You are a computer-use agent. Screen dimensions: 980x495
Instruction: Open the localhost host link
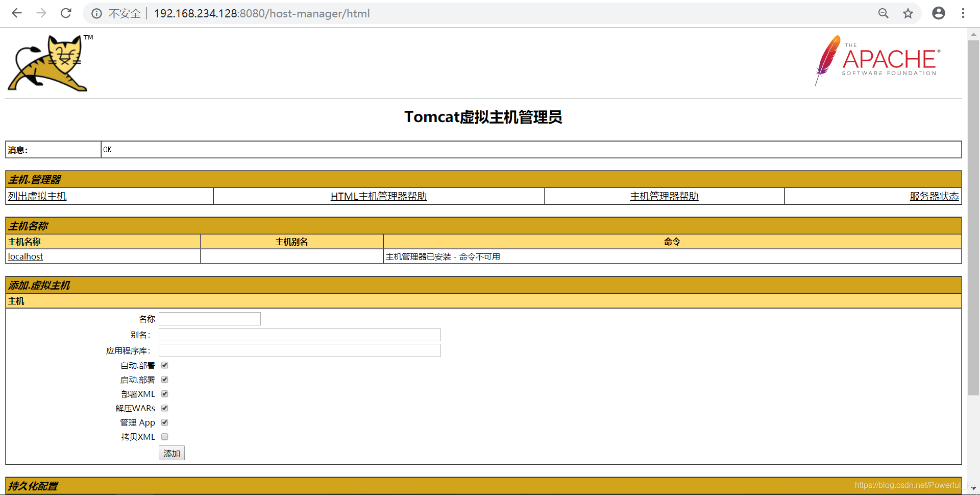point(26,256)
